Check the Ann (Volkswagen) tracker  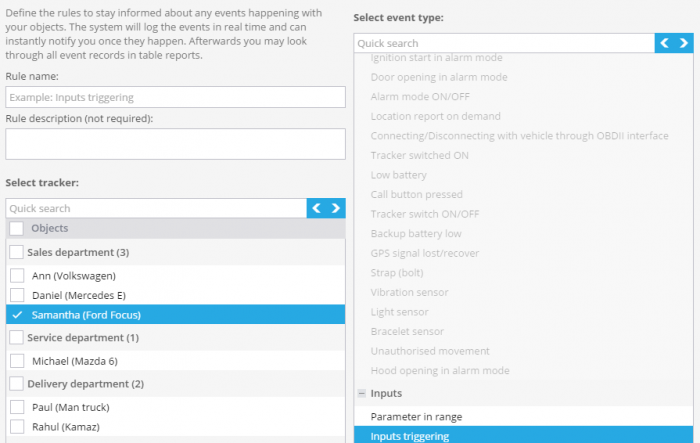tap(17, 275)
